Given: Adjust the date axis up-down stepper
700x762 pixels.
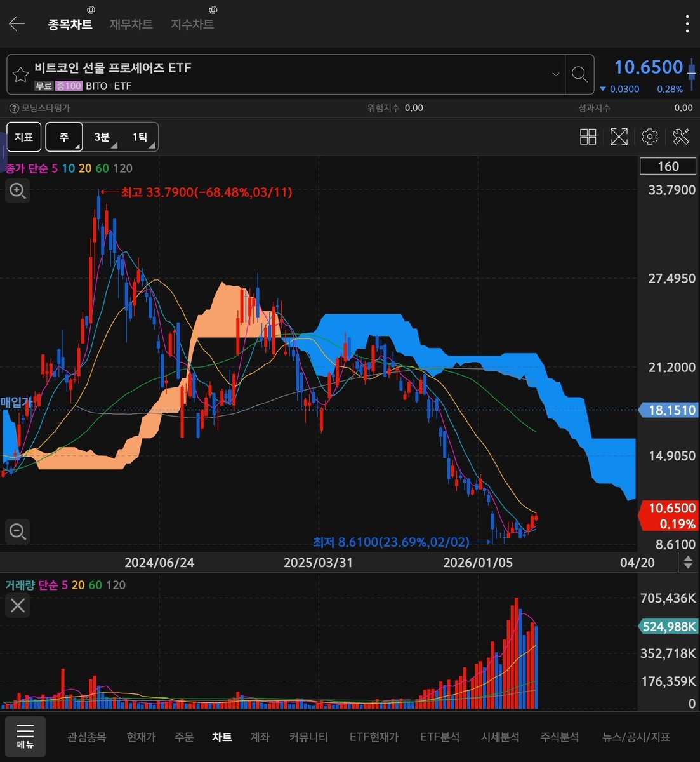Looking at the screenshot, I should click(687, 562).
